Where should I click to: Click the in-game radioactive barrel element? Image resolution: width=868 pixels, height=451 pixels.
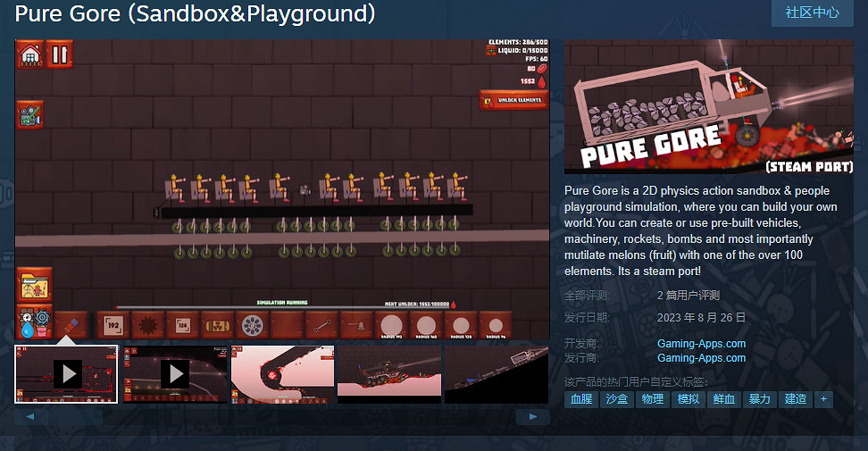(x=218, y=325)
